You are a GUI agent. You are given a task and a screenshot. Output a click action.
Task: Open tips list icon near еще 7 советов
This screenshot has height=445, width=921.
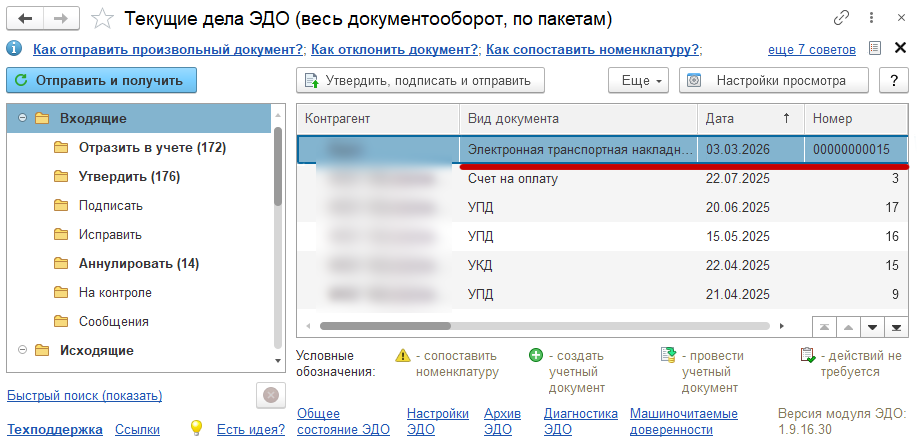(875, 48)
